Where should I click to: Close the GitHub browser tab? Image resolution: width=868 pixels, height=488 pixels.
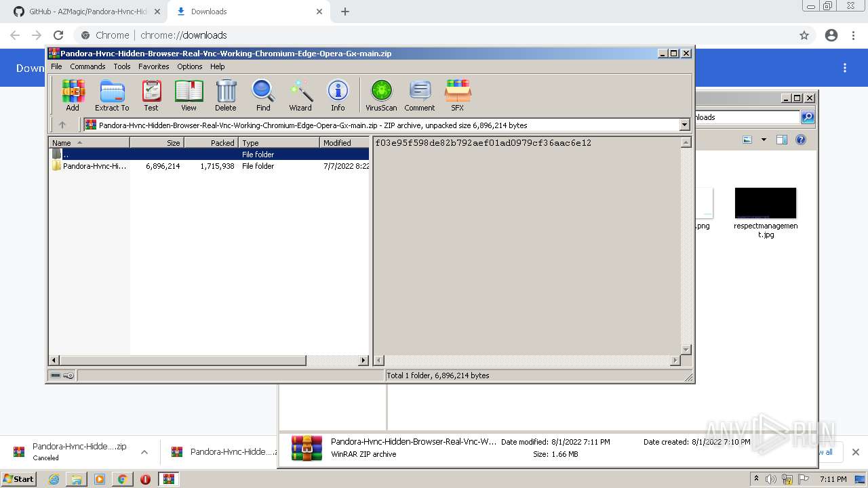coord(157,12)
